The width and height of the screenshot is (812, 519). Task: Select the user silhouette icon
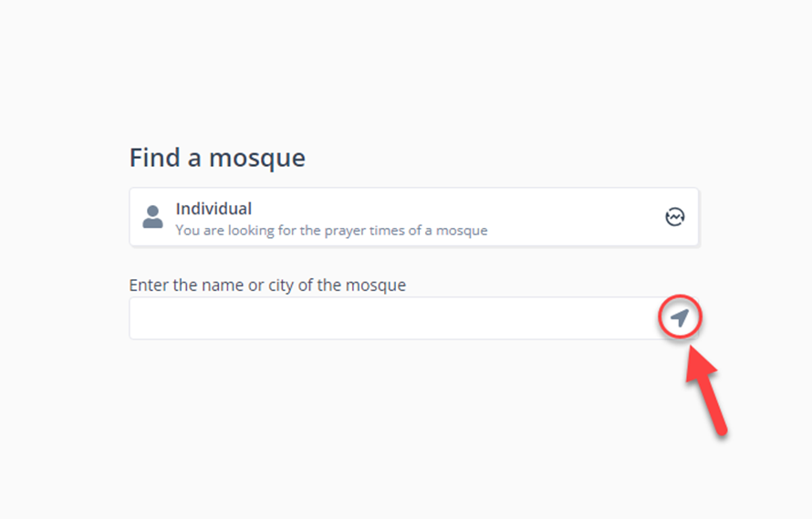(x=152, y=217)
